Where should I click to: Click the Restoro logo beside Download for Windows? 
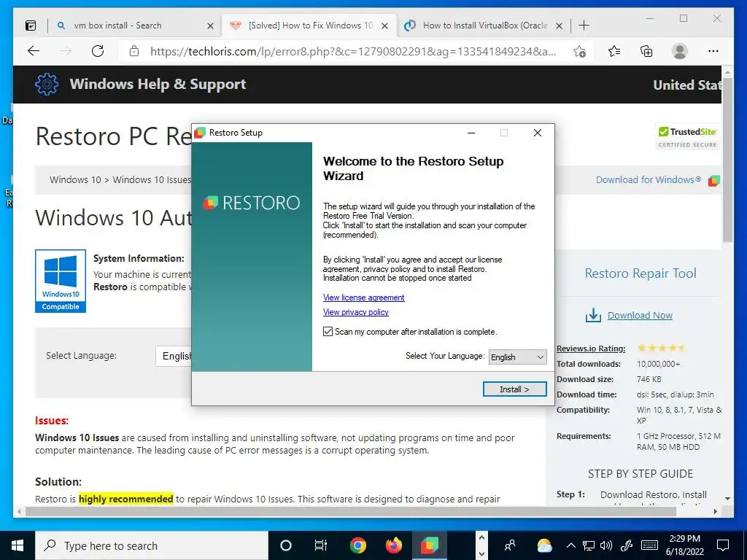click(713, 181)
